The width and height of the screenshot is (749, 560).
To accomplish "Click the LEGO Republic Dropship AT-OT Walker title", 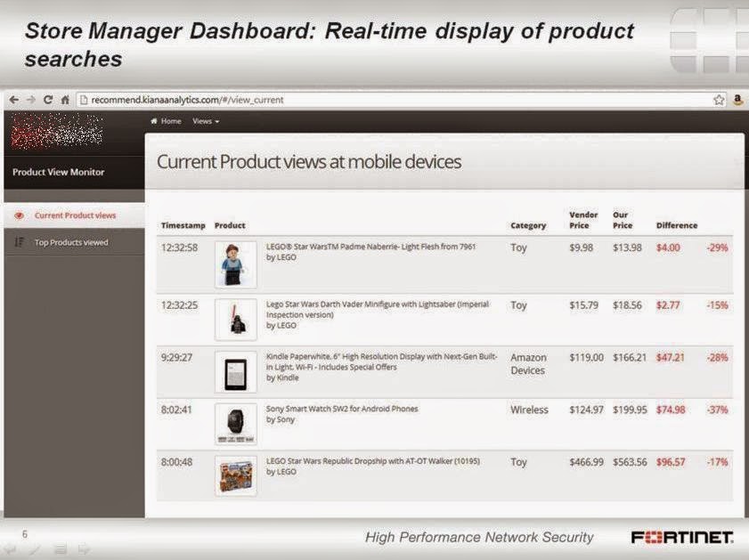I will (x=372, y=461).
